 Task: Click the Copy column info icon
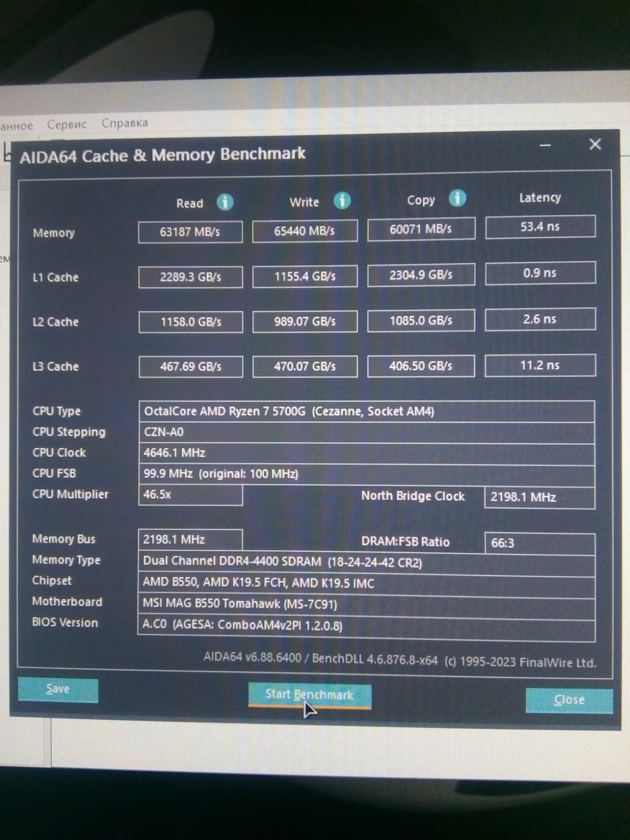(x=457, y=198)
